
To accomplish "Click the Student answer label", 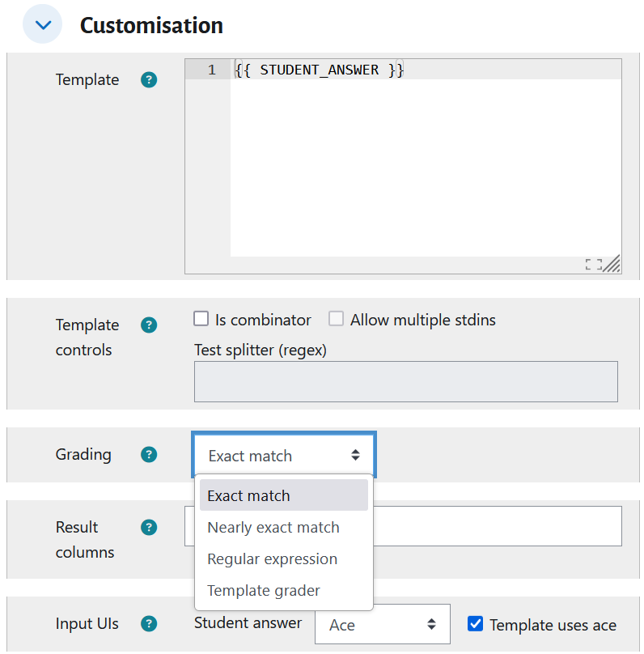I will pos(248,622).
